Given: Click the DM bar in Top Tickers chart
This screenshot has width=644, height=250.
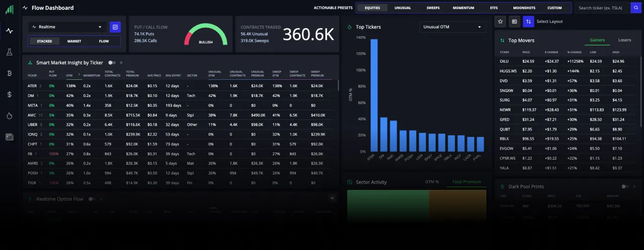Looking at the screenshot, I should click(x=383, y=134).
